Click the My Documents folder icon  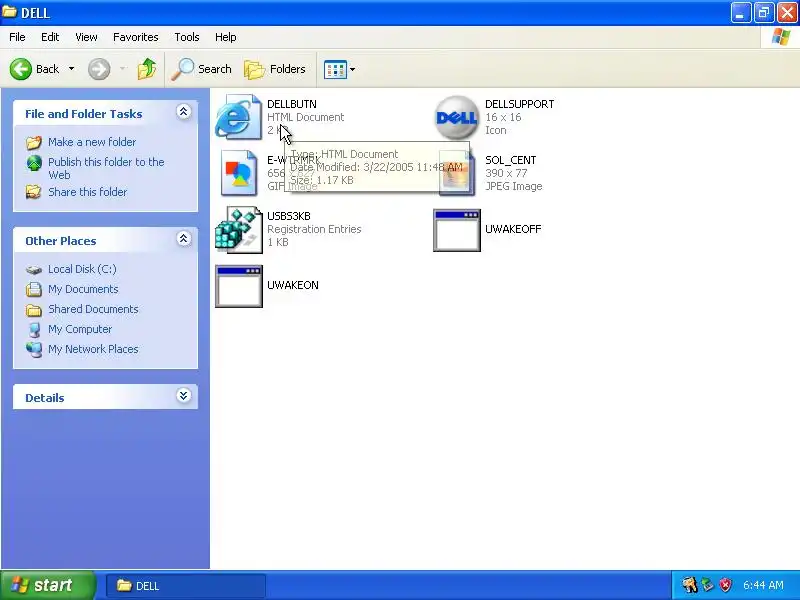(x=34, y=289)
